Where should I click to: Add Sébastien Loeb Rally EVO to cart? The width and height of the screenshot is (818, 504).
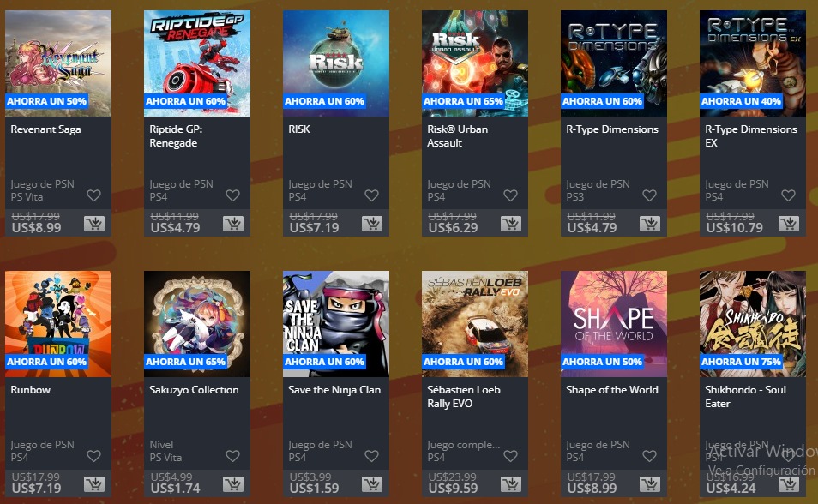tap(511, 484)
